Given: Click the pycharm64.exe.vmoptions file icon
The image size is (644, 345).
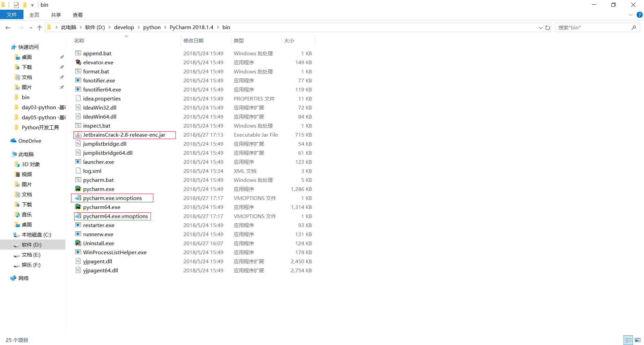Looking at the screenshot, I should [78, 216].
